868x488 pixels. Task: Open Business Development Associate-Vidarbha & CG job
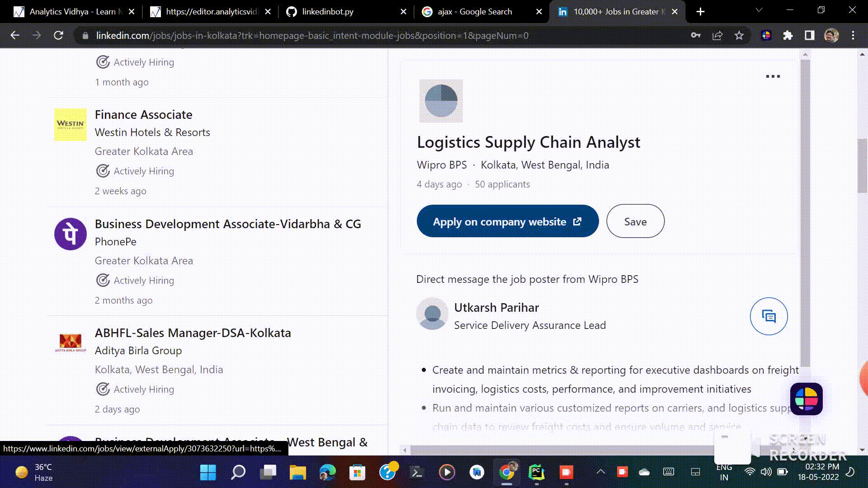(x=228, y=224)
